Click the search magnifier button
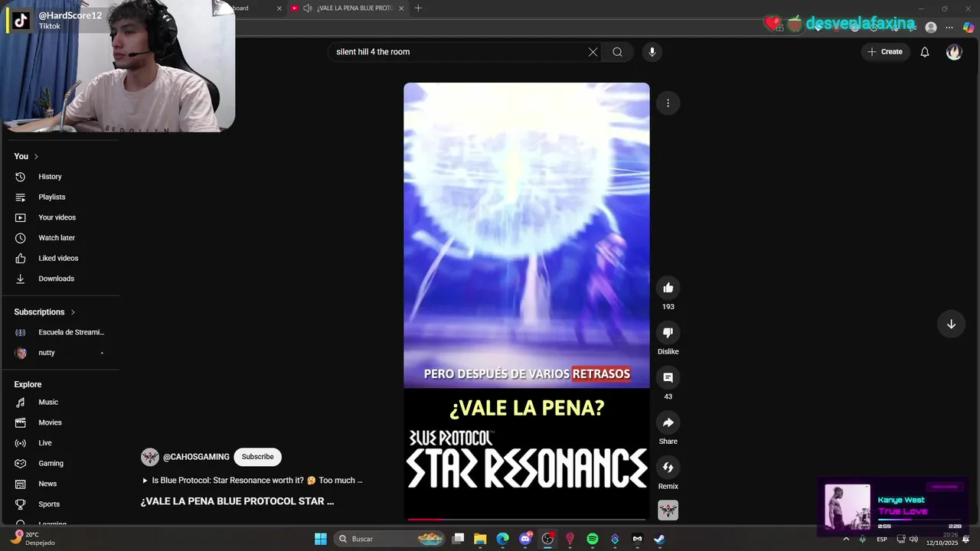Image resolution: width=980 pixels, height=551 pixels. (x=617, y=52)
